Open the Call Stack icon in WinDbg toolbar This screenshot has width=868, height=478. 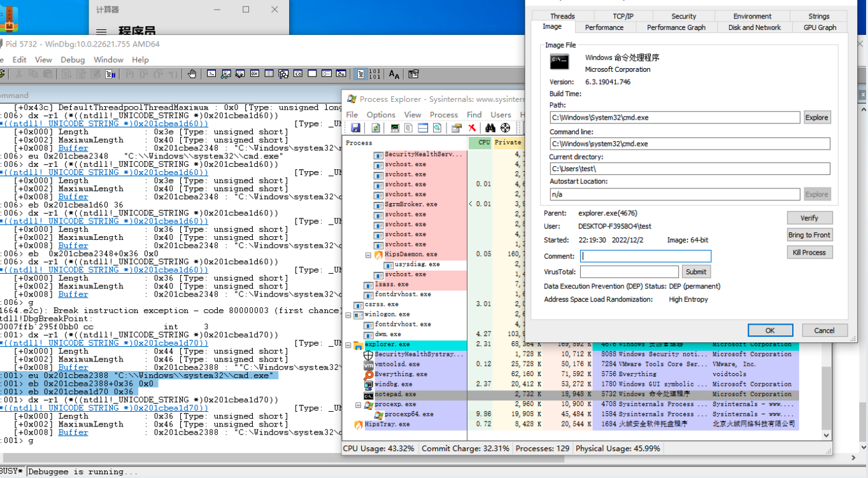click(283, 74)
